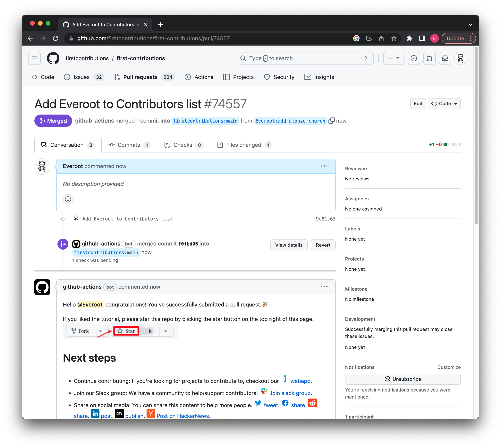
Task: Switch to the Files changed tab
Action: (x=244, y=145)
